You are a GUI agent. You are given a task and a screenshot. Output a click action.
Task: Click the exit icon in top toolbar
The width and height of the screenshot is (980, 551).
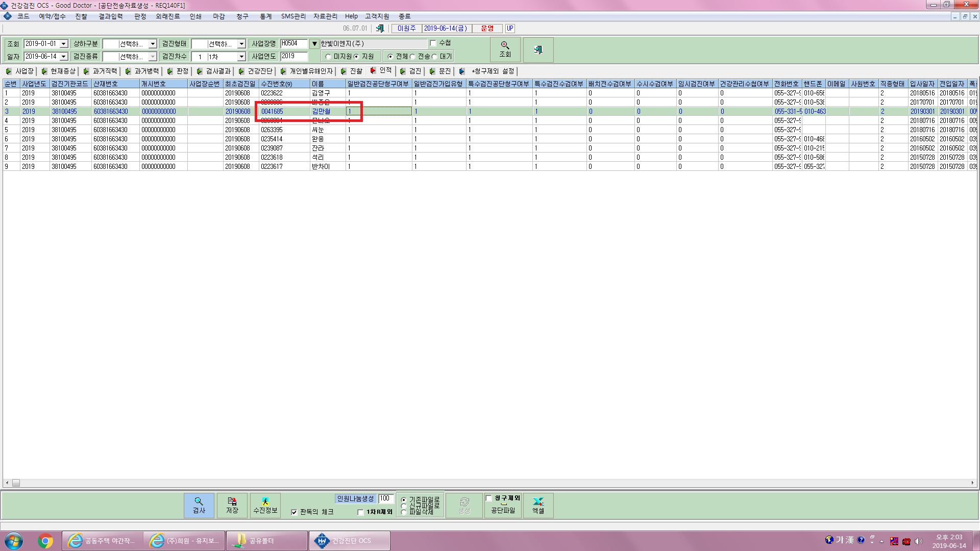[x=380, y=29]
